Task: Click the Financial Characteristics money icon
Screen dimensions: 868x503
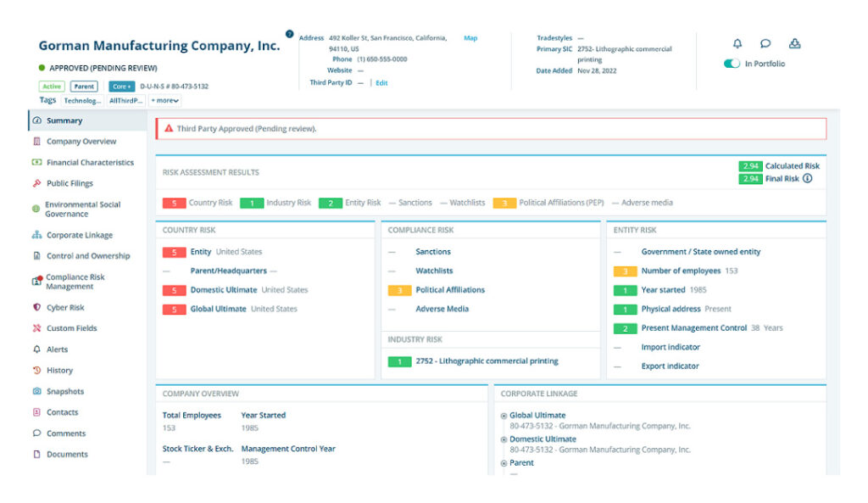Action: point(36,162)
